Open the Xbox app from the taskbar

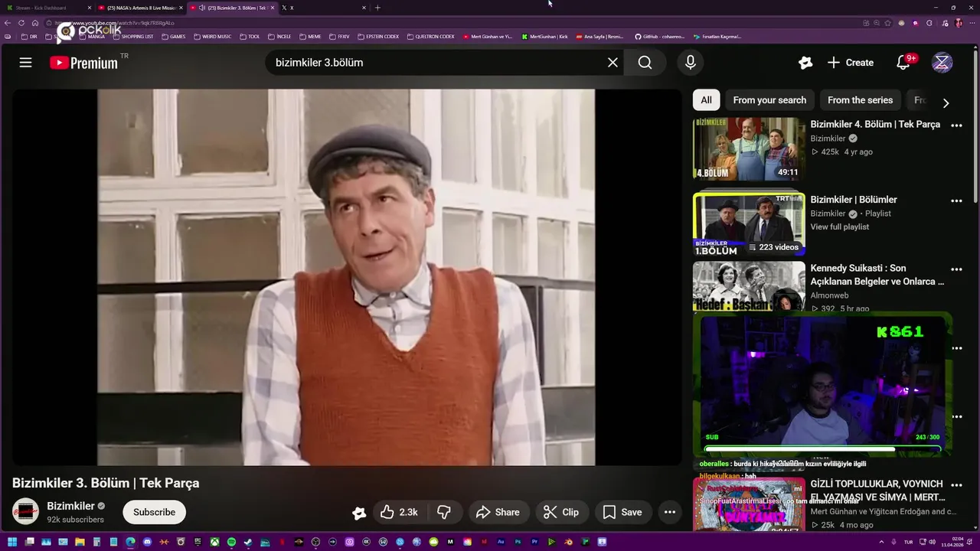(x=214, y=542)
